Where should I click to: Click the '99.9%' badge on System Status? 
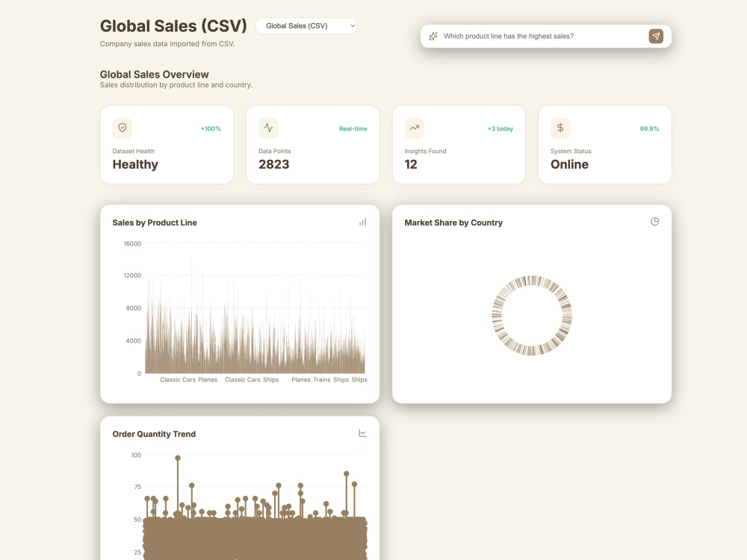[x=649, y=128]
